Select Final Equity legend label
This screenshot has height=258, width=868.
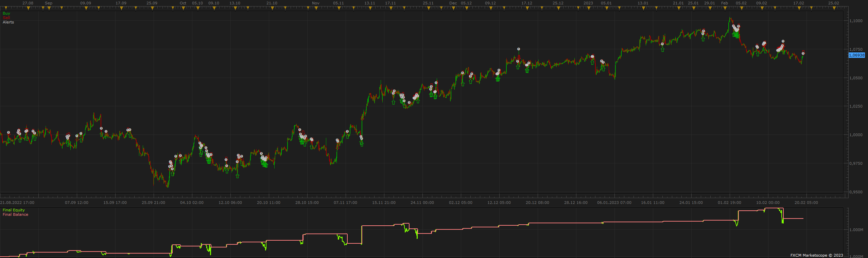(14, 210)
